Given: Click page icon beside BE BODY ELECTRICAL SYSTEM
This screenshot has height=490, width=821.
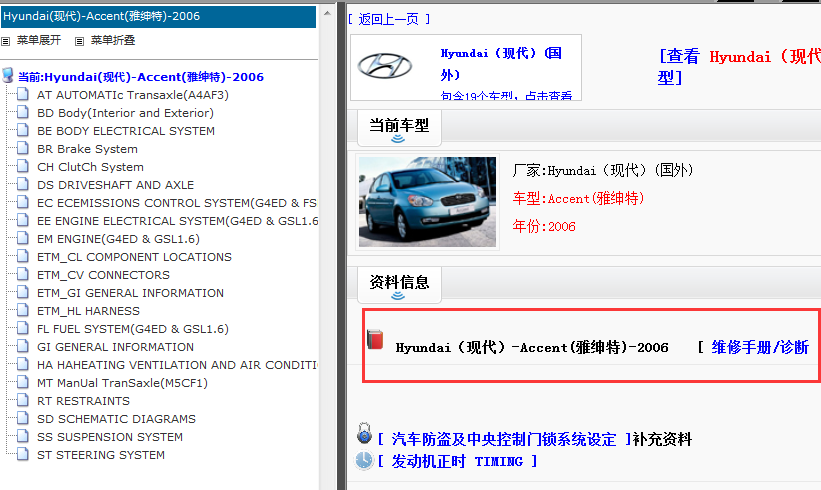Looking at the screenshot, I should click(23, 130).
